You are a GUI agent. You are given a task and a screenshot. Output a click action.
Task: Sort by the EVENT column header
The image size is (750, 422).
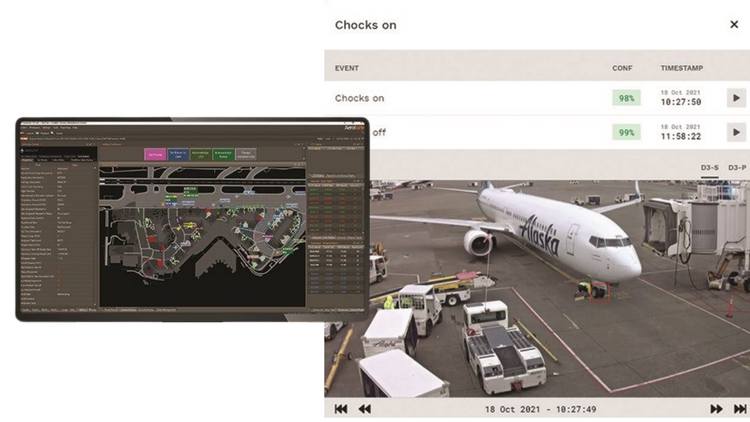click(x=348, y=68)
